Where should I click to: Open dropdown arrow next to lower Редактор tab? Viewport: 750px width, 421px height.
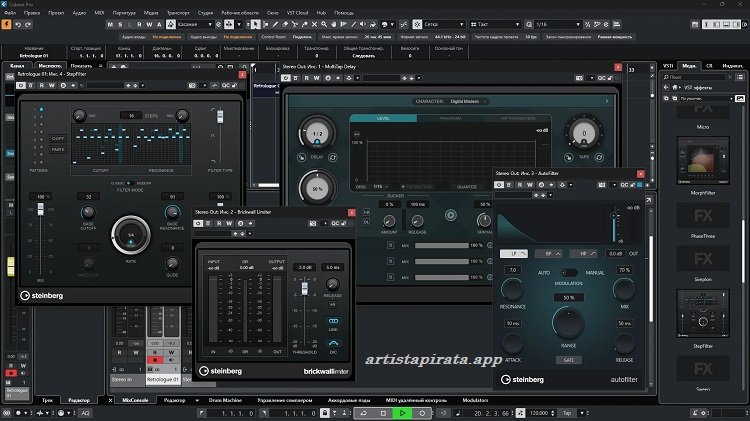point(197,400)
